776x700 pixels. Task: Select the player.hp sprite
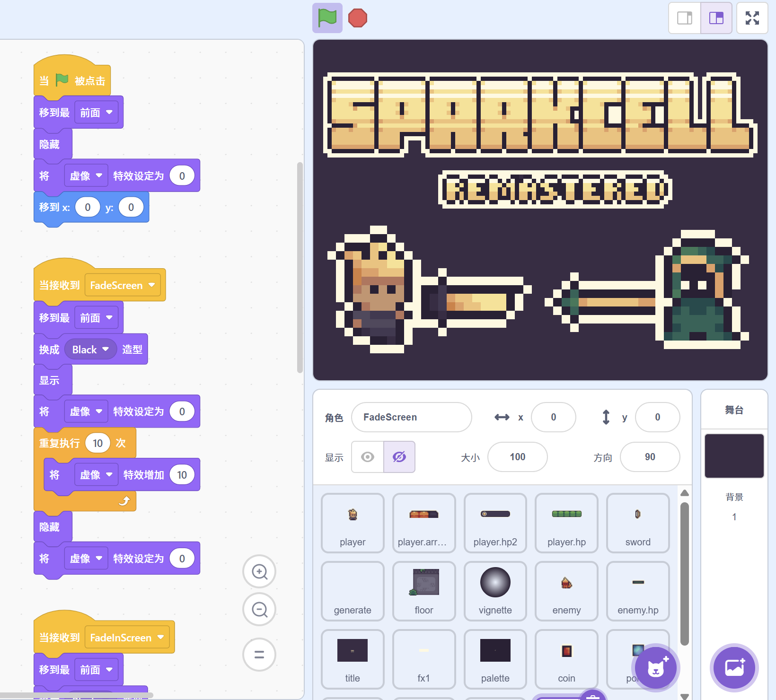tap(567, 523)
